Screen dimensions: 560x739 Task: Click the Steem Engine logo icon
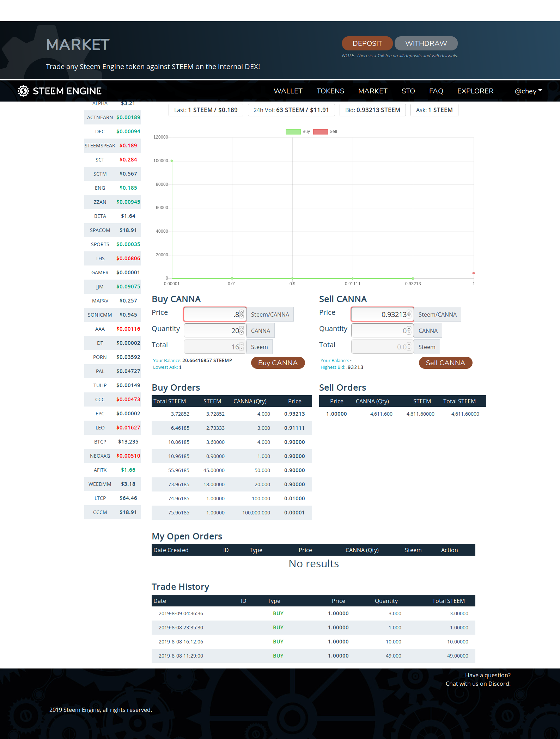(x=23, y=91)
